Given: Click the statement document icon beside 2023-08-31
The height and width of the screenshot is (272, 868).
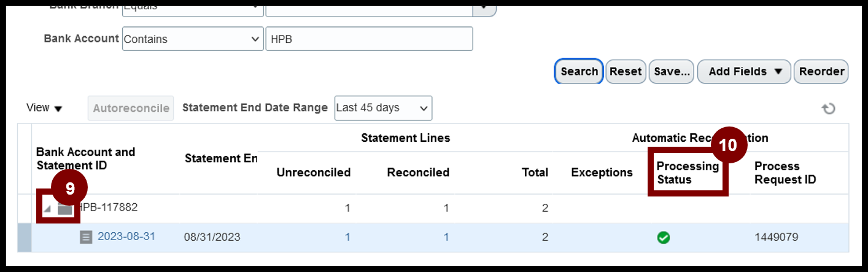Looking at the screenshot, I should pyautogui.click(x=86, y=237).
